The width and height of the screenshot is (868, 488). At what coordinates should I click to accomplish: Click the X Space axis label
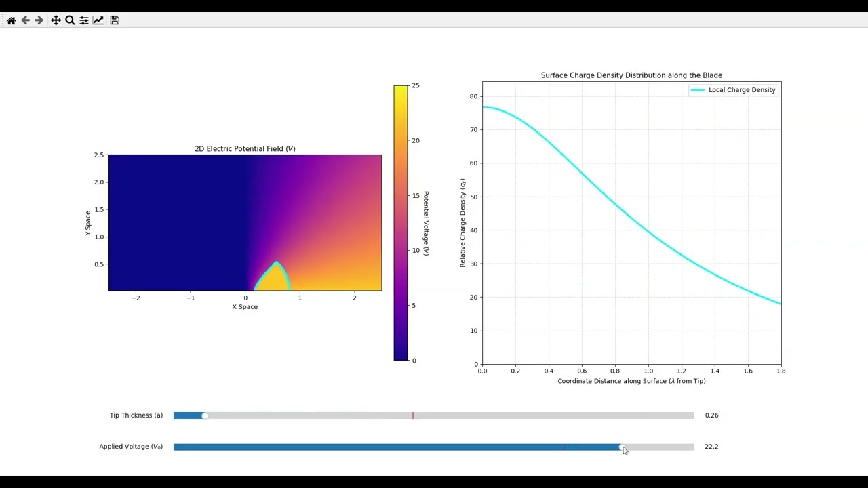(x=245, y=307)
